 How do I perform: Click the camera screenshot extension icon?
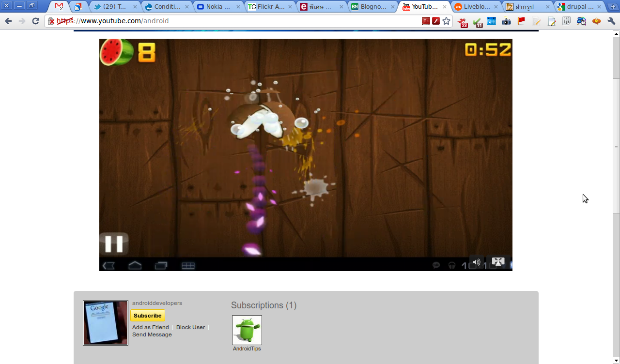point(507,21)
